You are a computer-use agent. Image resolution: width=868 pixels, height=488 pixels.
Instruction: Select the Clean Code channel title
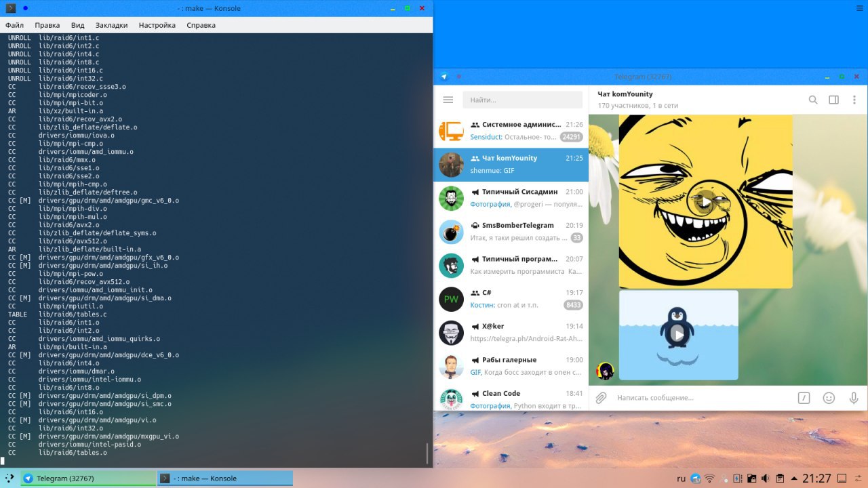(x=501, y=393)
